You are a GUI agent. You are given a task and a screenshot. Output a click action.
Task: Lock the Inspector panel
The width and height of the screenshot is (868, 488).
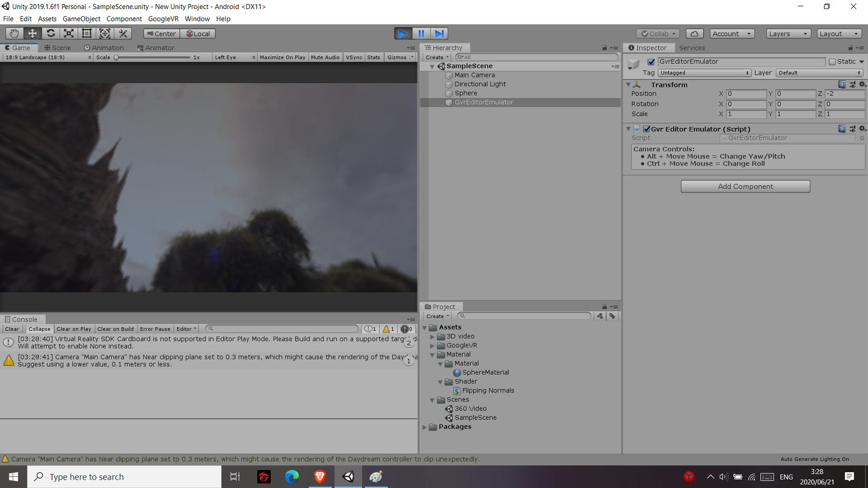point(851,48)
